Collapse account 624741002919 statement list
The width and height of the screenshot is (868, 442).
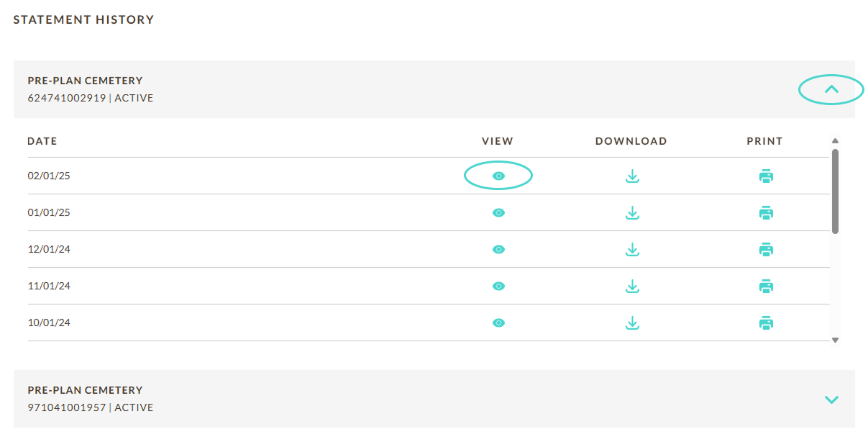tap(831, 89)
